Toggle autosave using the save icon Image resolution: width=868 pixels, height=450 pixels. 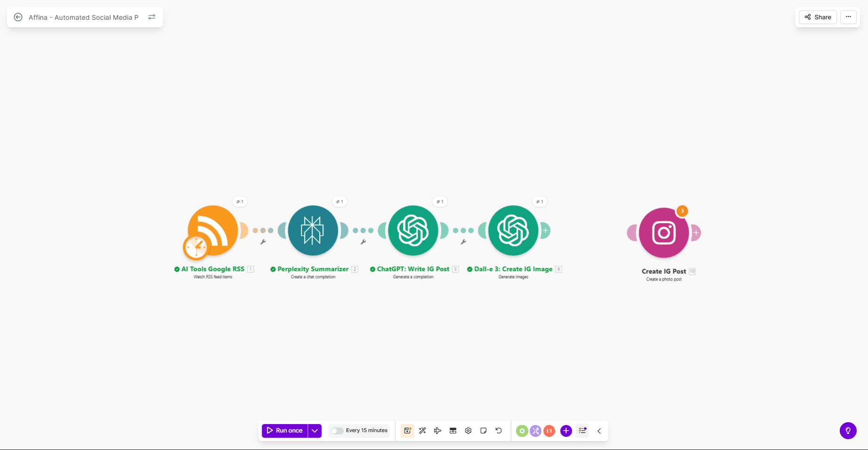pos(407,430)
